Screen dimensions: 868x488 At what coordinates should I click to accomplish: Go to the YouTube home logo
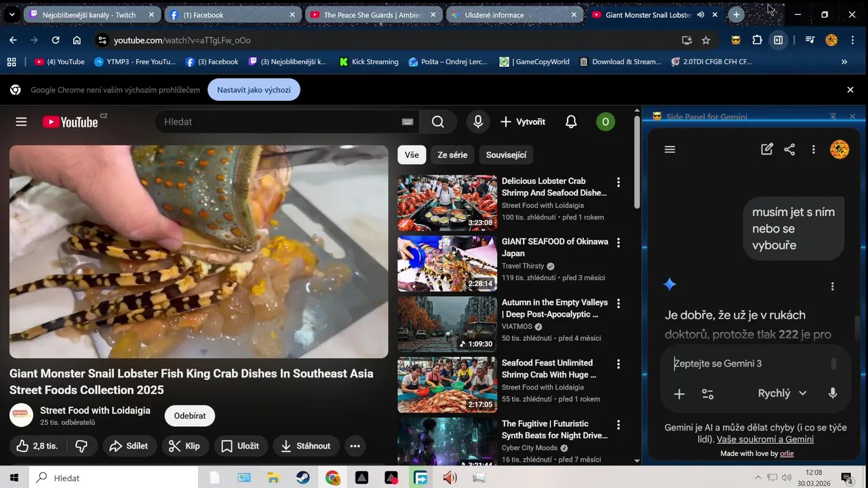pyautogui.click(x=70, y=122)
